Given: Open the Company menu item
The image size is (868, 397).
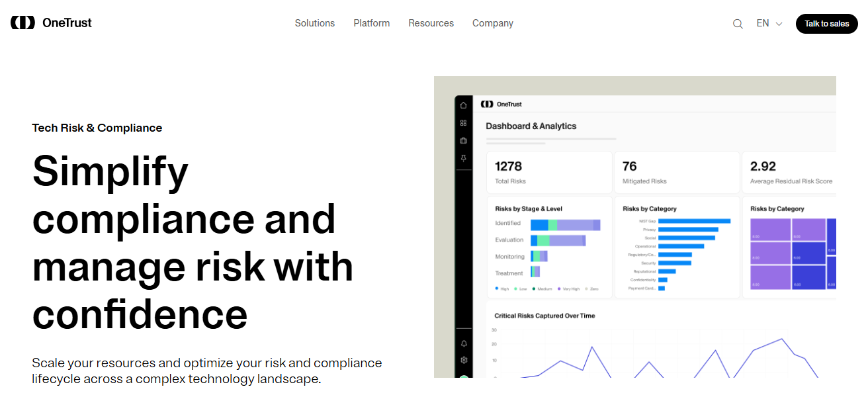Looking at the screenshot, I should (x=492, y=23).
